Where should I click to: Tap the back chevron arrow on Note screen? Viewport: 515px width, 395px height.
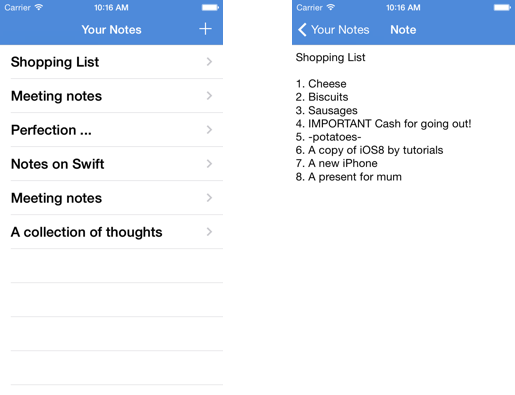coord(302,30)
